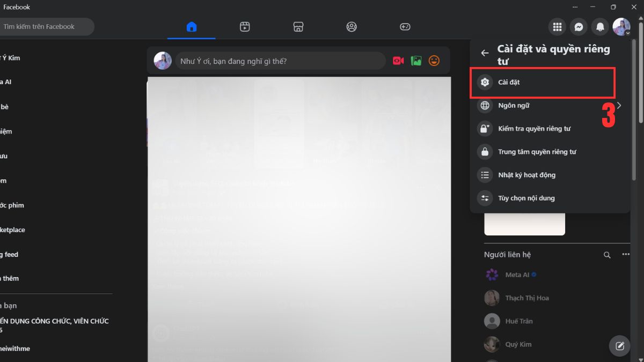Start a live video from composer

[398, 61]
